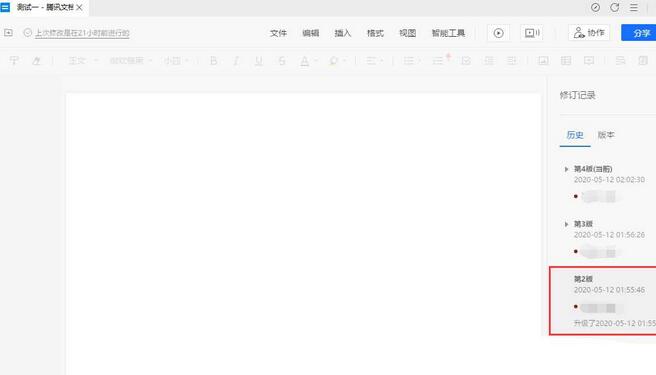Click inside the blank document page
This screenshot has width=656, height=375.
coord(303,234)
